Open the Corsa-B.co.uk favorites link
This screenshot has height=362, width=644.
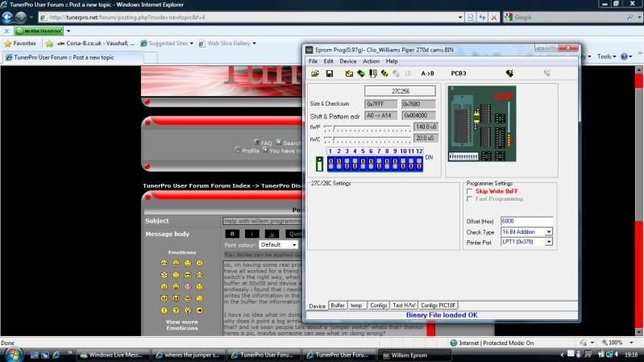click(x=96, y=44)
